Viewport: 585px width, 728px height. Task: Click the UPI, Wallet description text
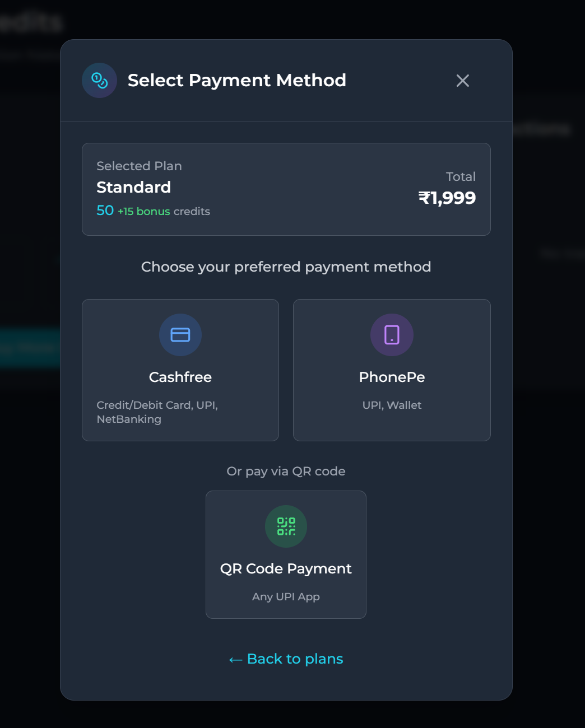(392, 405)
